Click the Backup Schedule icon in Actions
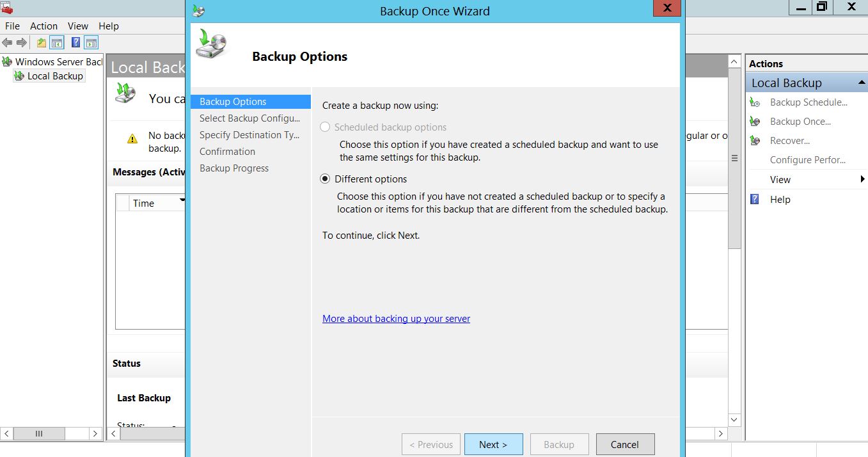This screenshot has width=868, height=457. point(755,102)
